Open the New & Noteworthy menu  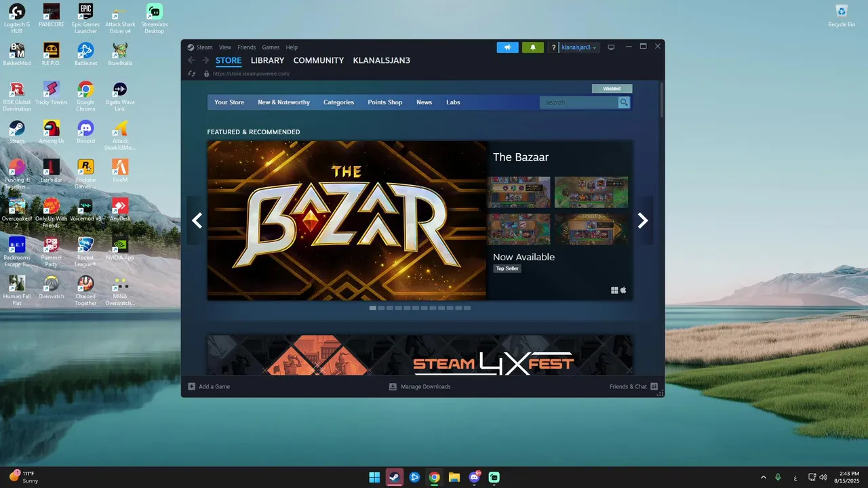pos(283,102)
